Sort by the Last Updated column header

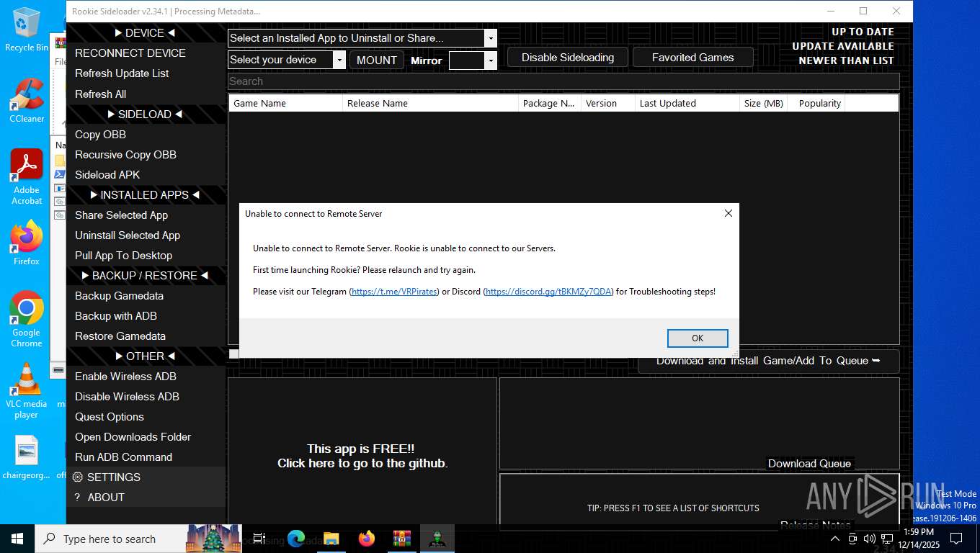(x=687, y=104)
